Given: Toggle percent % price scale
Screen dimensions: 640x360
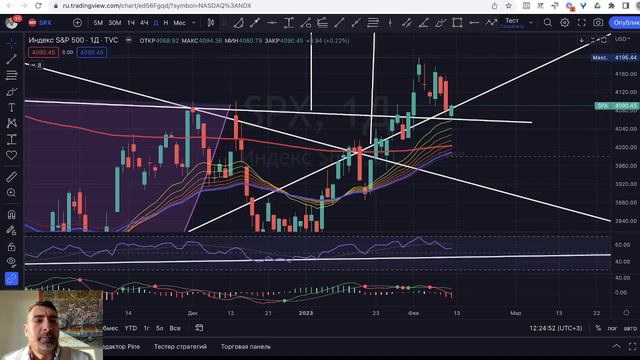Looking at the screenshot, I should click(x=598, y=328).
